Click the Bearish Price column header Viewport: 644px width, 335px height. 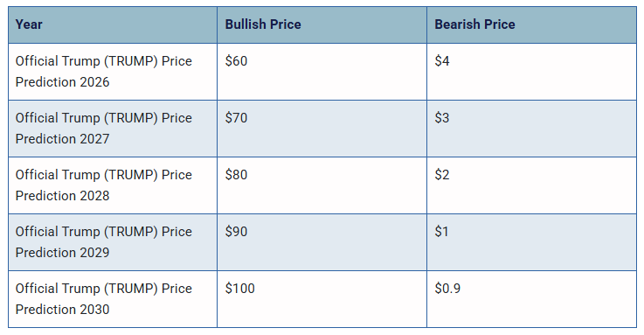(532, 24)
